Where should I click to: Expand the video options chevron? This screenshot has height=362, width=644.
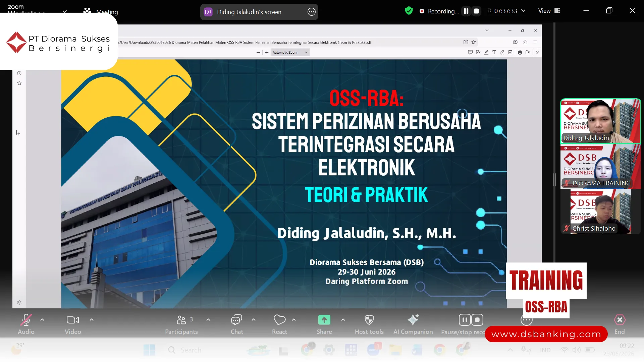pos(92,320)
